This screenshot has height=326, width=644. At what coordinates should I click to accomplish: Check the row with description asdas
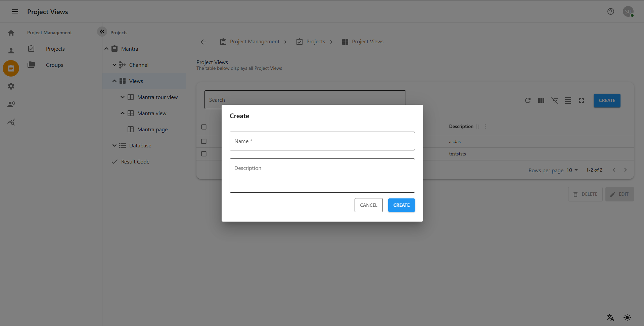(x=204, y=141)
